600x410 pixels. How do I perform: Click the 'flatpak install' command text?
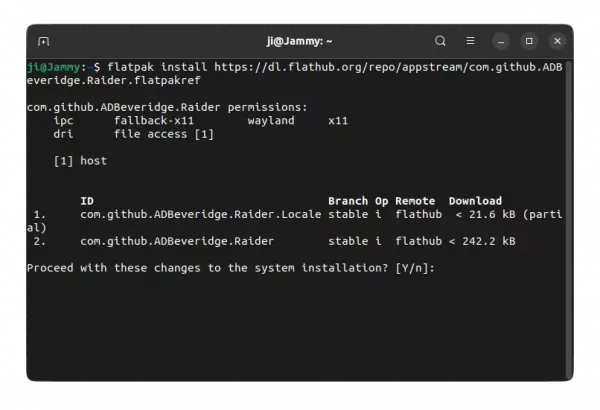[x=157, y=67]
